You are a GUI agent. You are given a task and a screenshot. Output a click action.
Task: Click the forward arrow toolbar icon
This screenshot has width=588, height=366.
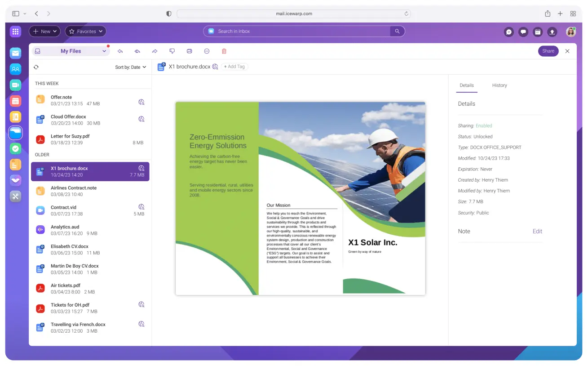click(155, 51)
